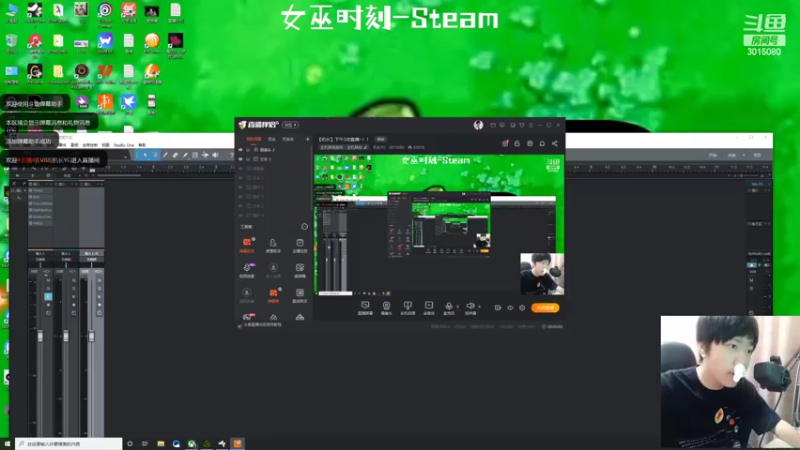Collapse the toolbox section circle button
800x450 pixels.
pyautogui.click(x=305, y=227)
